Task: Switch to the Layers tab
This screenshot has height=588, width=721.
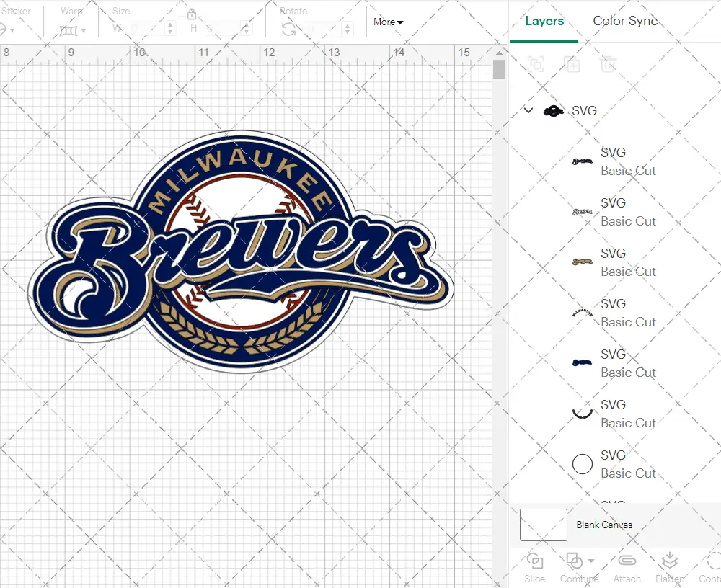Action: click(x=544, y=21)
